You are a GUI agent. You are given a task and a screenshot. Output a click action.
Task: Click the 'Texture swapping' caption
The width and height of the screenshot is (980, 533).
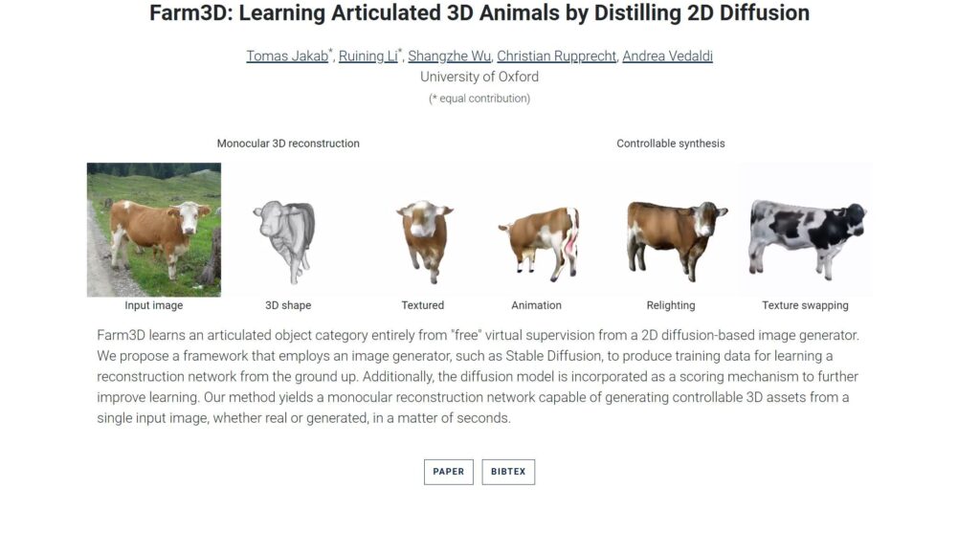(x=805, y=305)
